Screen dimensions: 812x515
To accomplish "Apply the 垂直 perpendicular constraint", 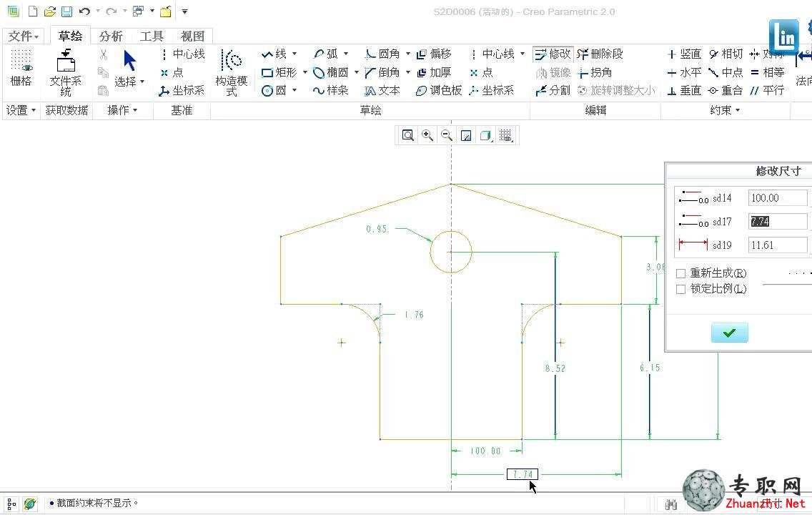I will pos(684,91).
